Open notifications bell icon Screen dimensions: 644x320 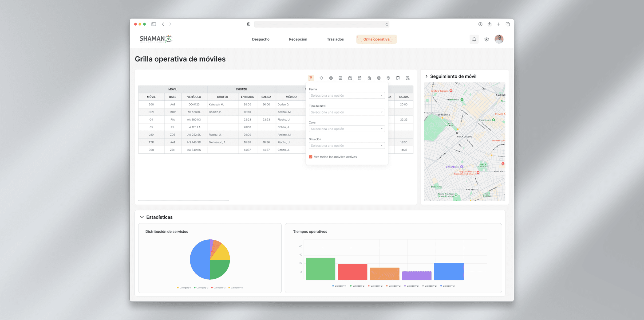pos(474,39)
